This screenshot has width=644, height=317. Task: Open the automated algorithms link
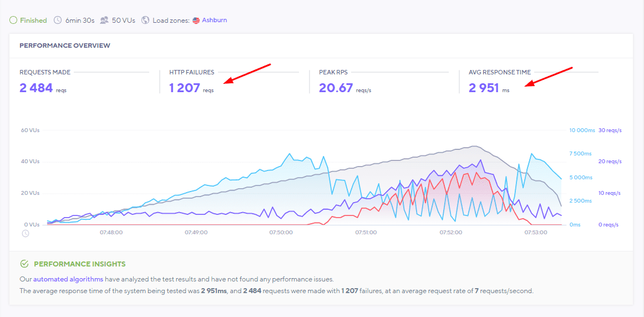tap(68, 279)
